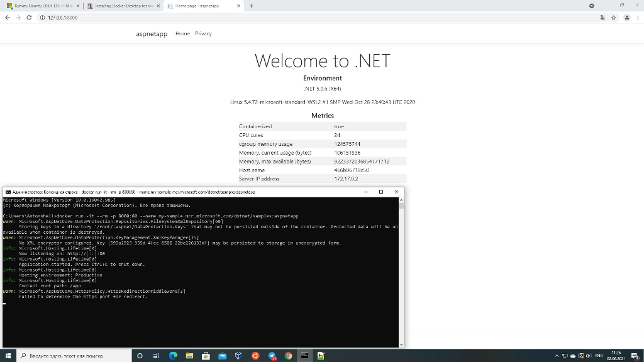Viewport: 644px width, 362px height.
Task: Reload the aspnetapp page
Action: pyautogui.click(x=29, y=18)
